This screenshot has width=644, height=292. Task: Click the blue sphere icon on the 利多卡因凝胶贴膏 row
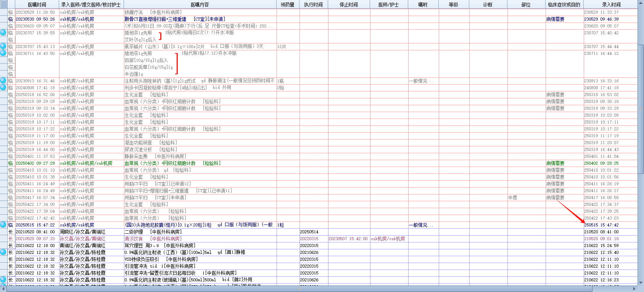coord(3,88)
